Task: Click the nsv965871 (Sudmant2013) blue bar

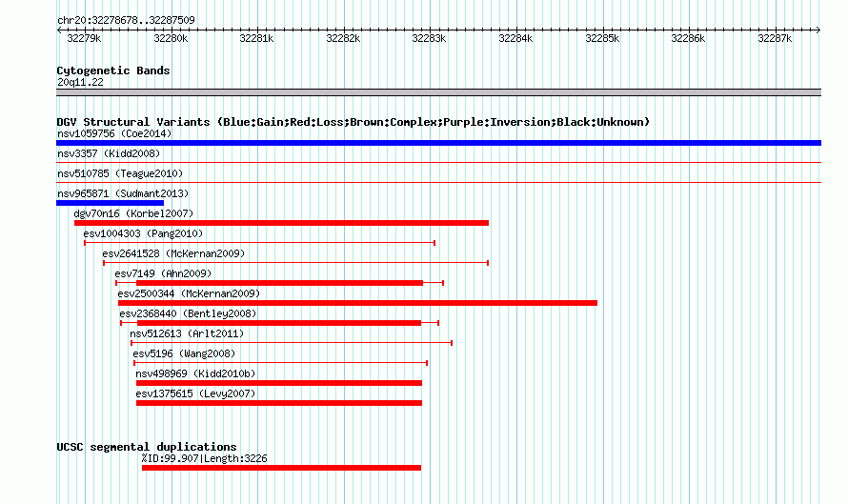Action: (x=110, y=203)
